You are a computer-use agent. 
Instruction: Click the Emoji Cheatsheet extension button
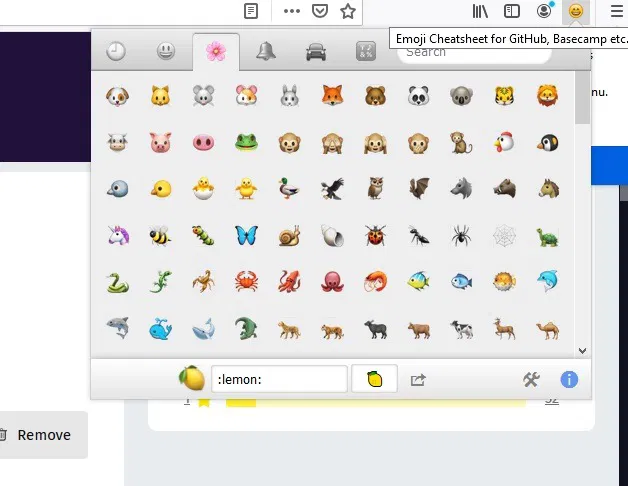click(576, 11)
